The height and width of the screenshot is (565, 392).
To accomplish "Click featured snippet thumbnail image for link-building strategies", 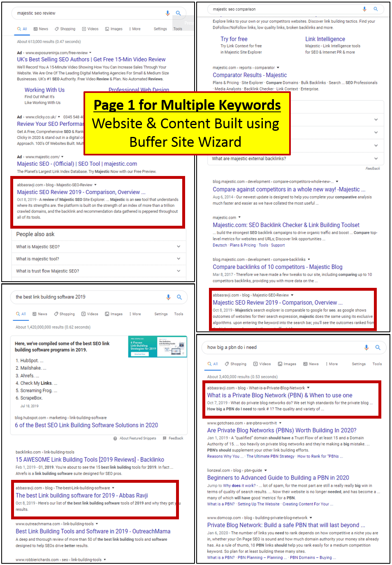I will [x=158, y=346].
